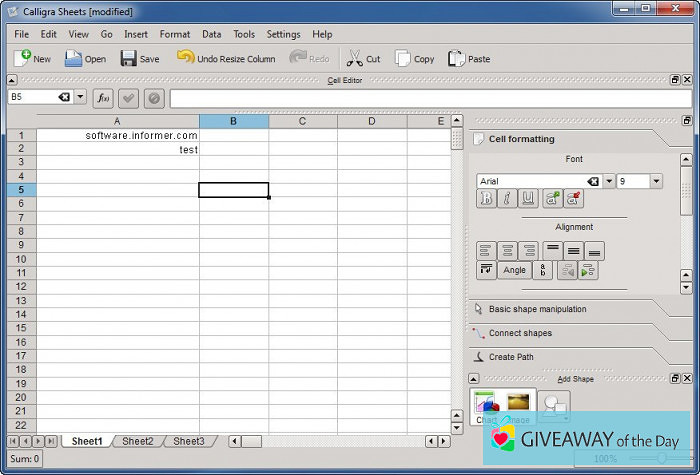Toggle Underline font formatting

click(528, 199)
